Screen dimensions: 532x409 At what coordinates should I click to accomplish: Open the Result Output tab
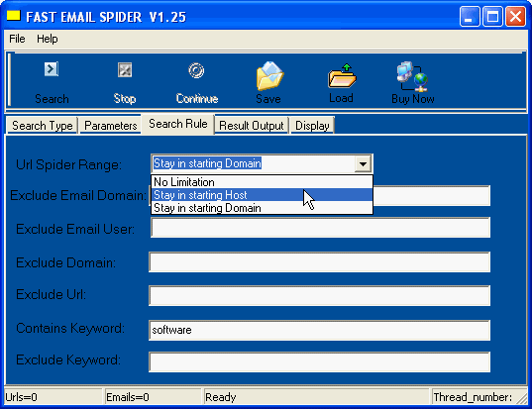point(252,126)
